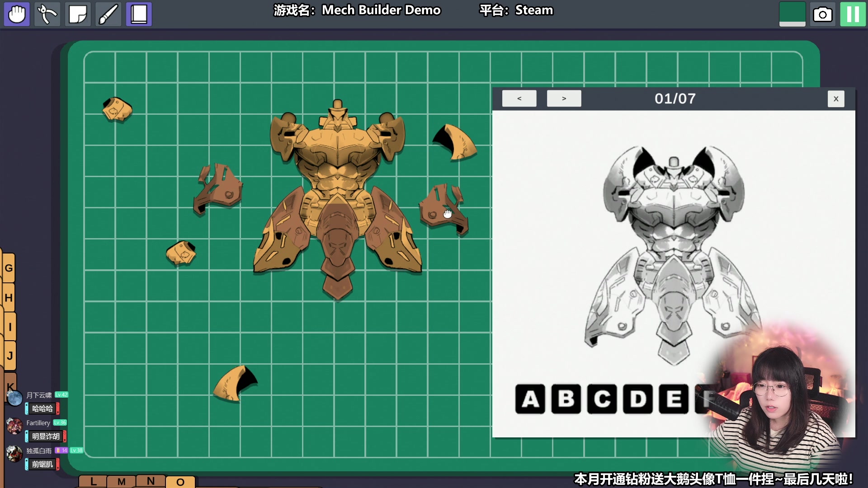This screenshot has height=488, width=868.
Task: Open the G parts tab
Action: [x=9, y=268]
